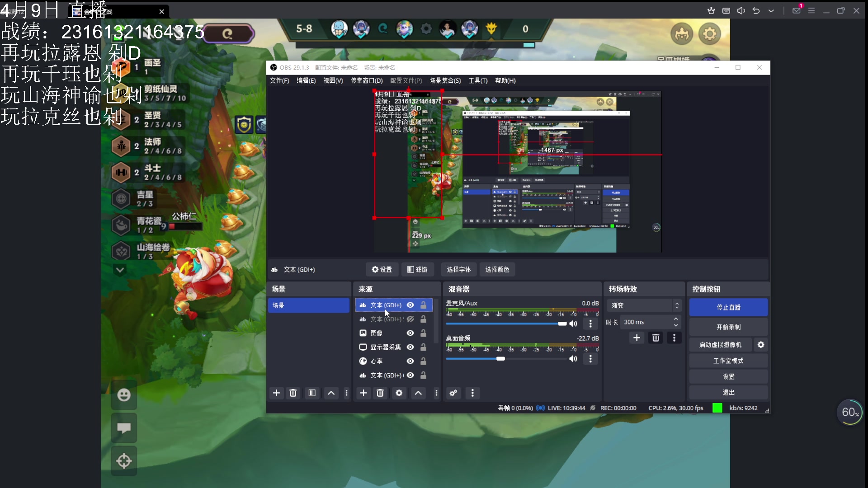Toggle lock on 显示器采集 source
Image resolution: width=868 pixels, height=488 pixels.
click(423, 347)
